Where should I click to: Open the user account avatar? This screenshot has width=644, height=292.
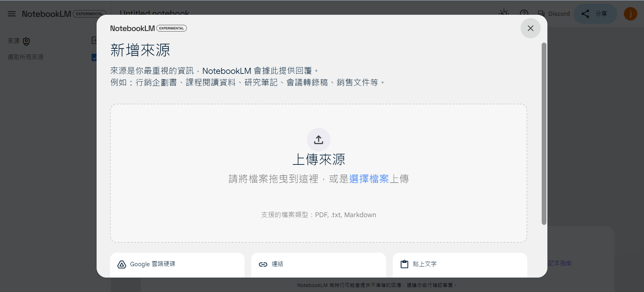coord(631,14)
